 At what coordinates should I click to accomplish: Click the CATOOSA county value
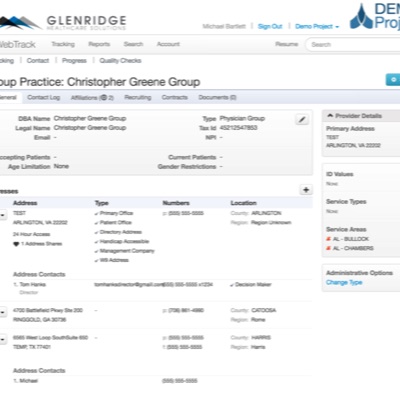(264, 310)
